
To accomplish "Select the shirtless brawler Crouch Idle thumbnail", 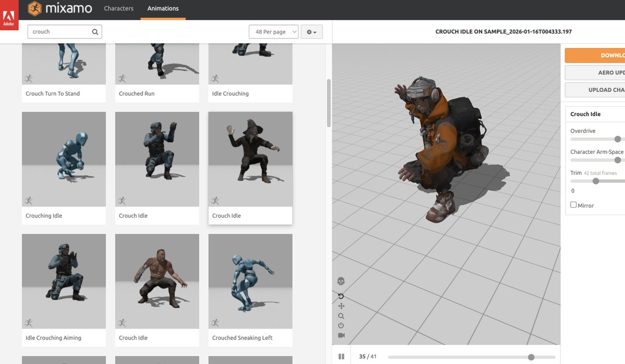I will click(x=157, y=281).
